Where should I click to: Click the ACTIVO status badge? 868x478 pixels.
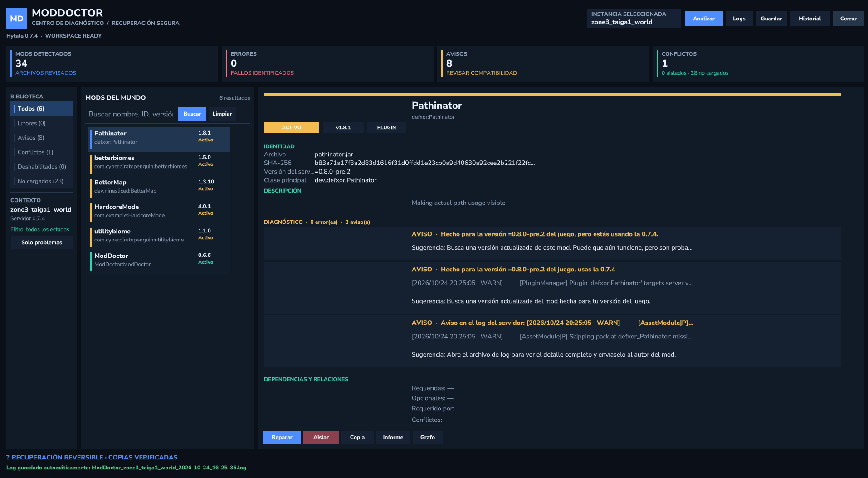pyautogui.click(x=292, y=128)
